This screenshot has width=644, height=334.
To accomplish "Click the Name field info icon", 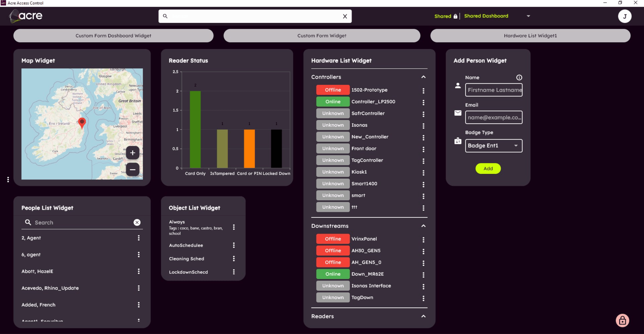I will coord(519,77).
